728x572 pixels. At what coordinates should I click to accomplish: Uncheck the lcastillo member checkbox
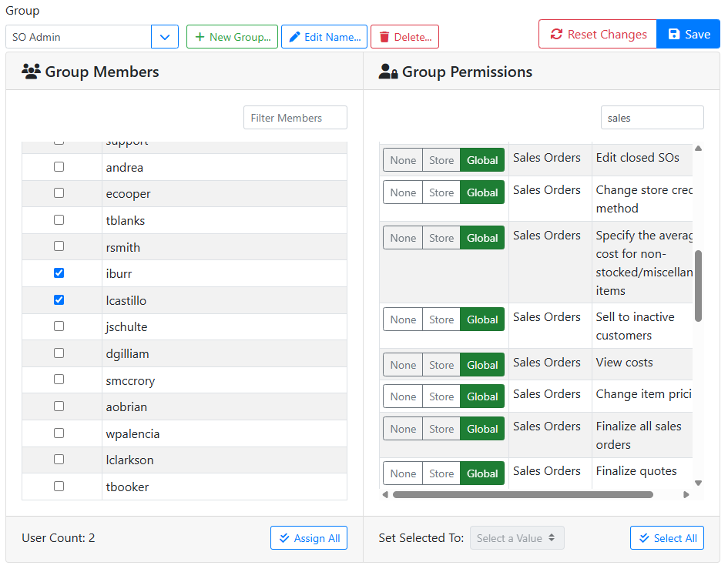coord(59,300)
